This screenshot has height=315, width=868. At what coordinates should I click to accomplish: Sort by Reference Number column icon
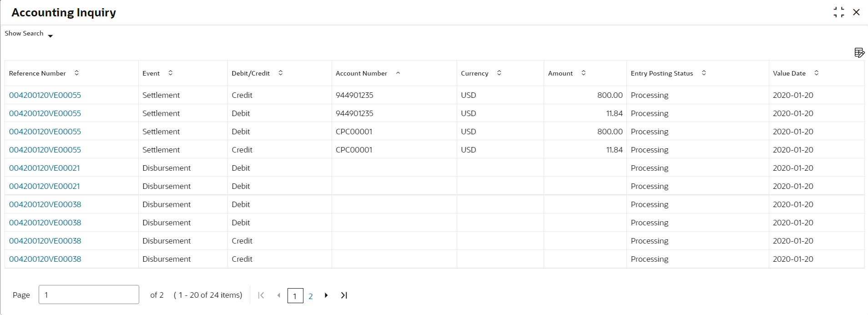click(76, 73)
